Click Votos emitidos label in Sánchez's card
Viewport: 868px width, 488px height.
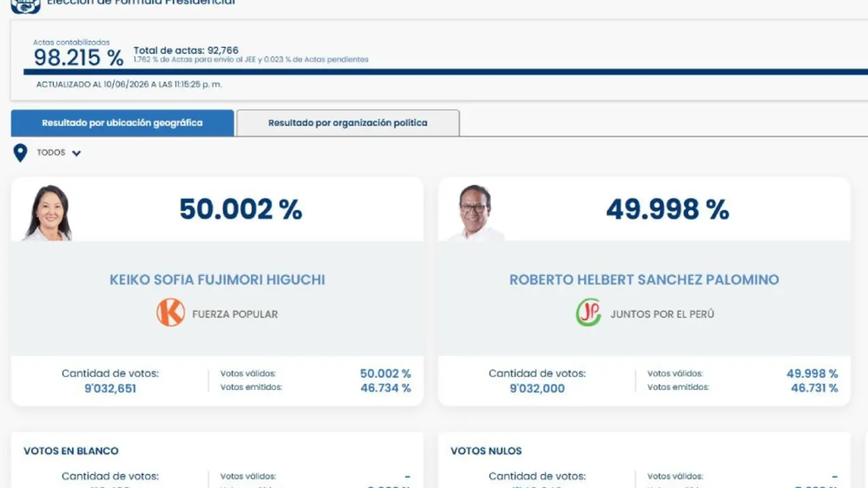679,388
